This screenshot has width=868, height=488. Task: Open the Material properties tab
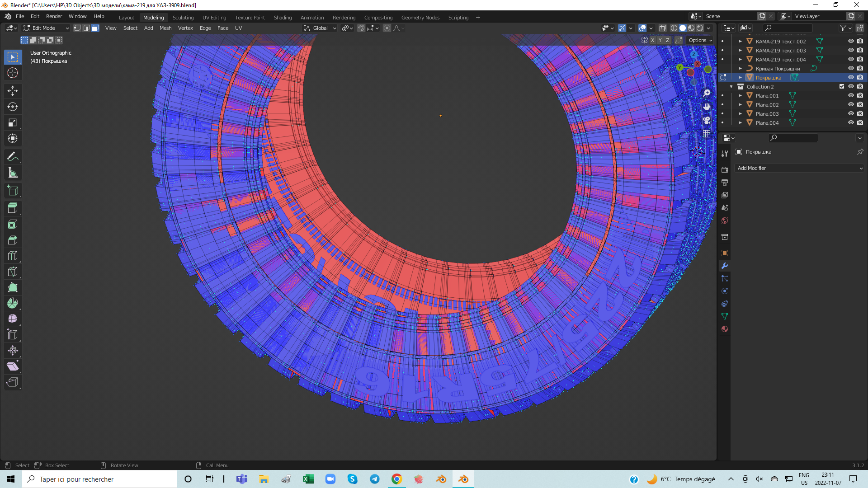click(x=725, y=329)
